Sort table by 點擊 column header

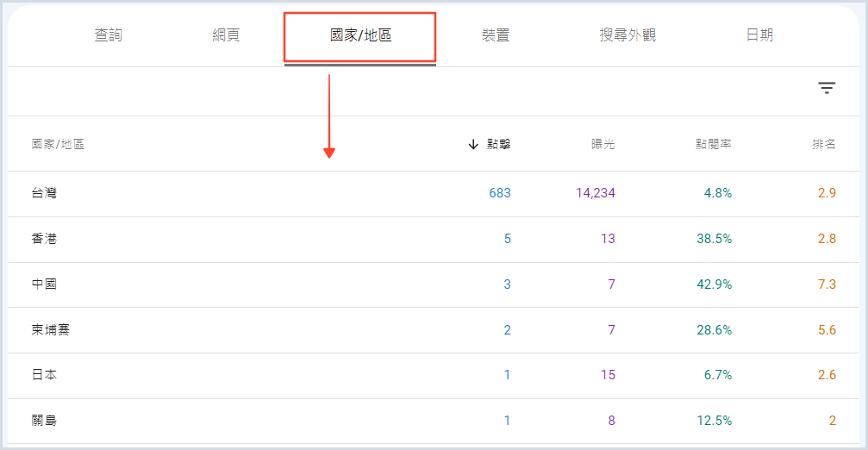tap(498, 145)
